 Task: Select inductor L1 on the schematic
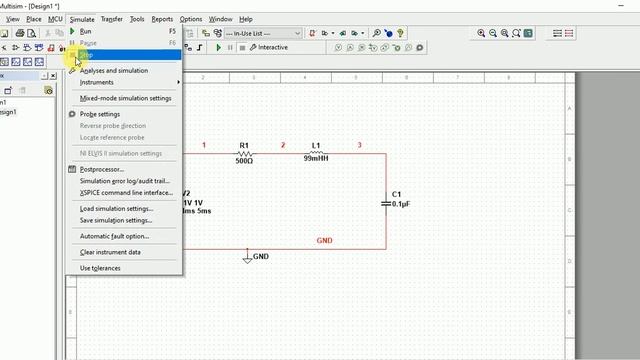(x=316, y=153)
